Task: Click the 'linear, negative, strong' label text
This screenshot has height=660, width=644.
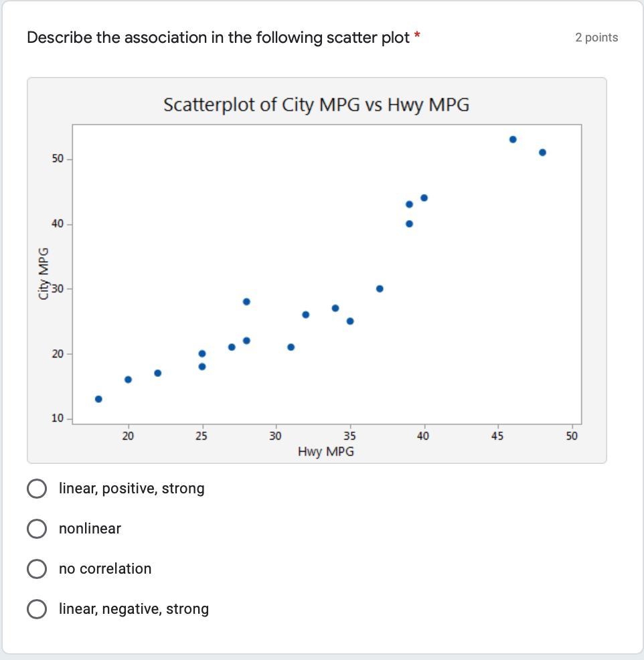Action: click(x=134, y=609)
